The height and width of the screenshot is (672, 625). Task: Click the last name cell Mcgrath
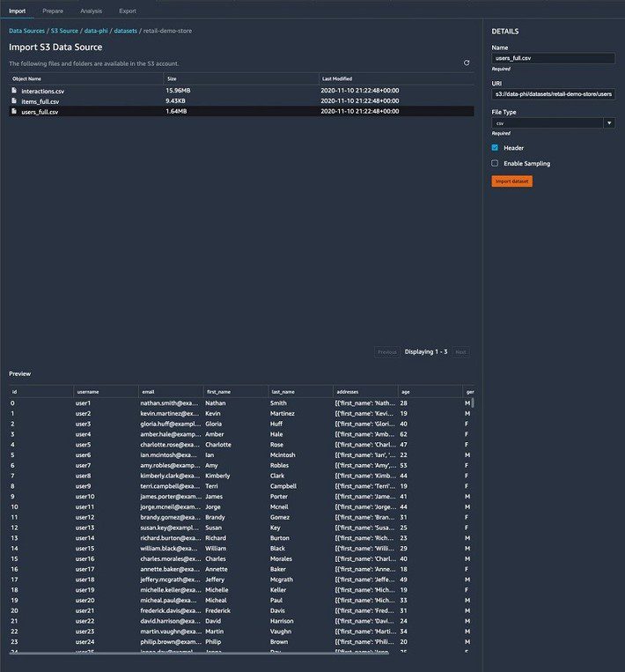(282, 580)
